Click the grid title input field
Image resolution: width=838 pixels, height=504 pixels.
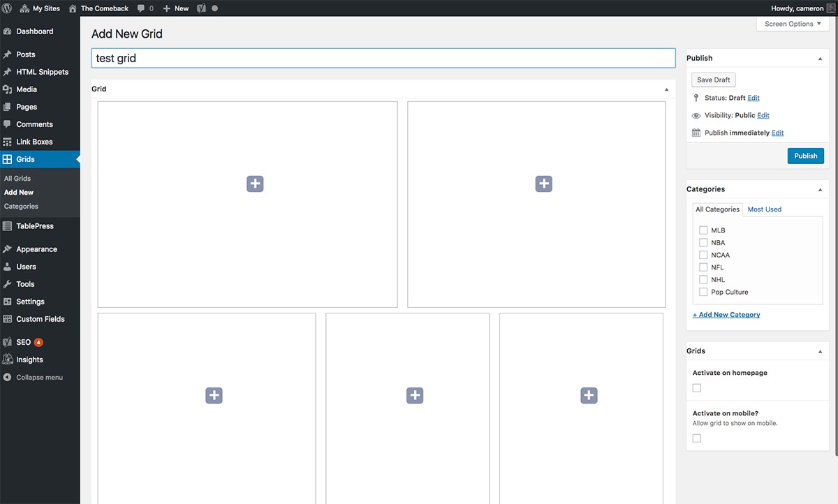click(x=383, y=58)
